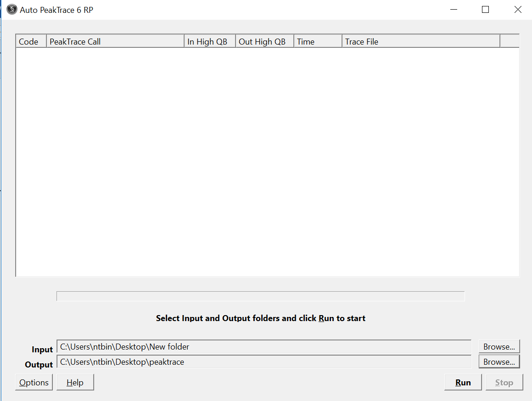Click the 'Select Input and Output folders' status text
532x401 pixels.
point(261,318)
